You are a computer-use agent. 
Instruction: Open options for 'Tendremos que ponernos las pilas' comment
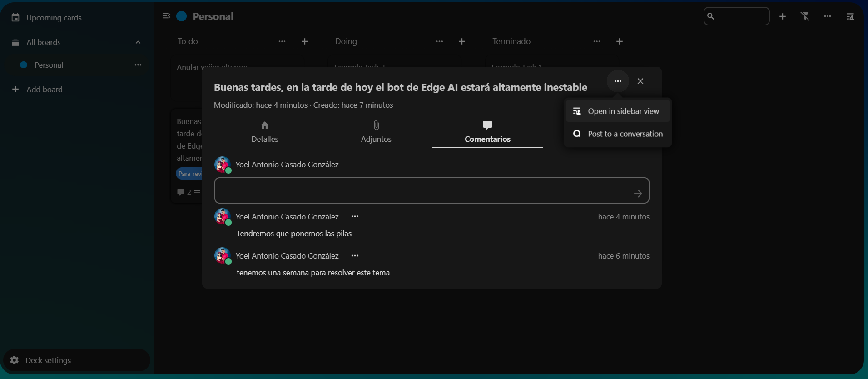pyautogui.click(x=355, y=217)
